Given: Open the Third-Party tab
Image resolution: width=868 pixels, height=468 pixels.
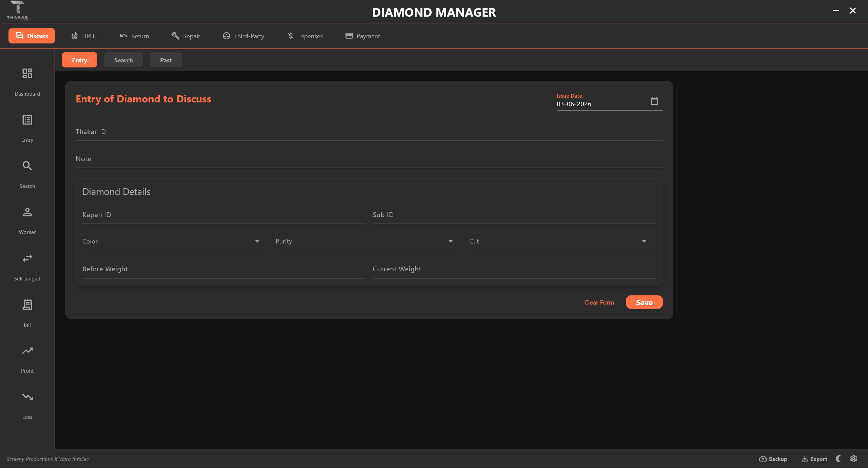Looking at the screenshot, I should [243, 36].
